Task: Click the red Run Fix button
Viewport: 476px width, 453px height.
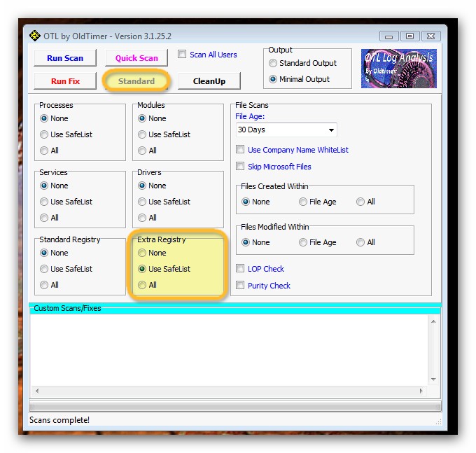Action: click(65, 81)
